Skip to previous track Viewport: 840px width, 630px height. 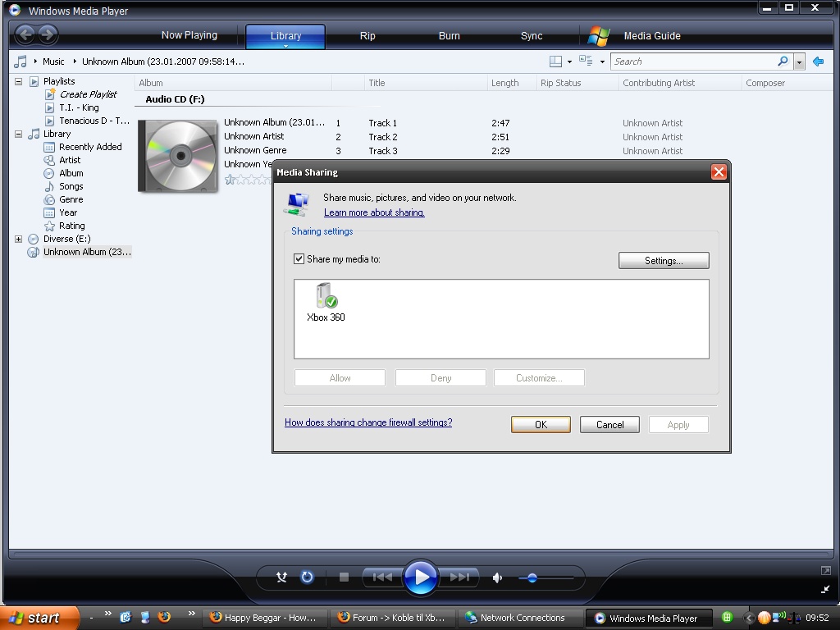click(x=382, y=577)
